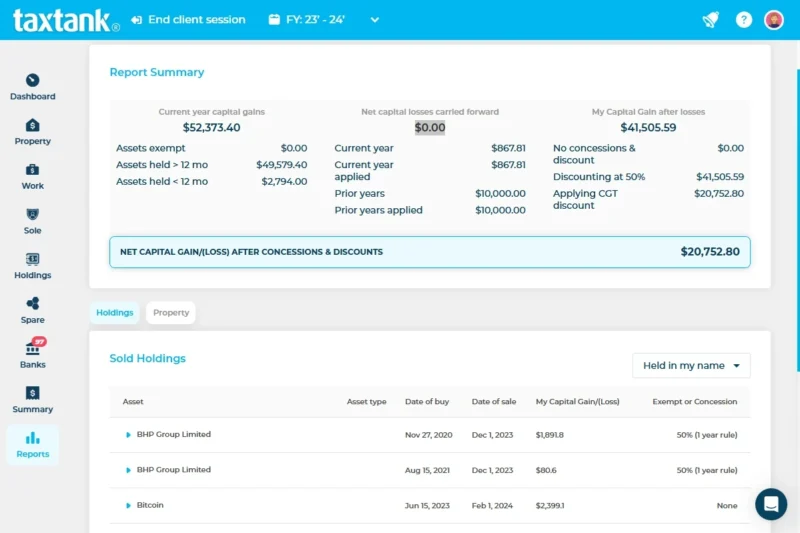Viewport: 800px width, 533px height.
Task: Click the Feb 1, 2024 sale date
Action: point(492,505)
